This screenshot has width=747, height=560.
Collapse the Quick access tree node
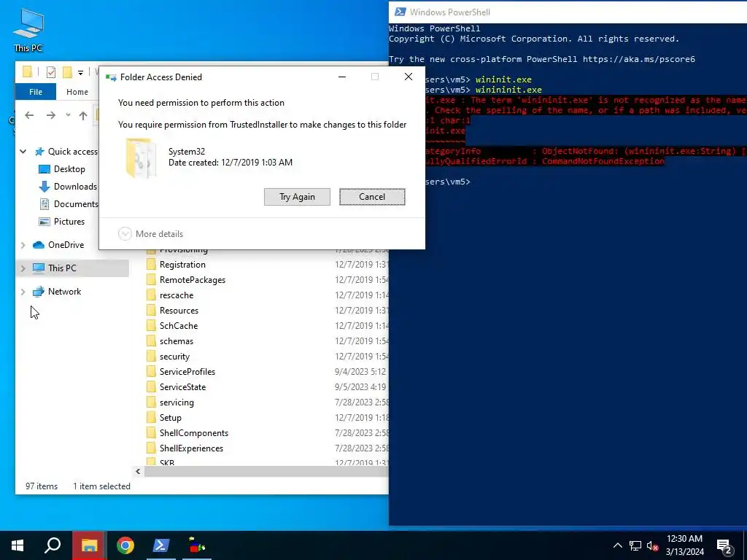[23, 152]
